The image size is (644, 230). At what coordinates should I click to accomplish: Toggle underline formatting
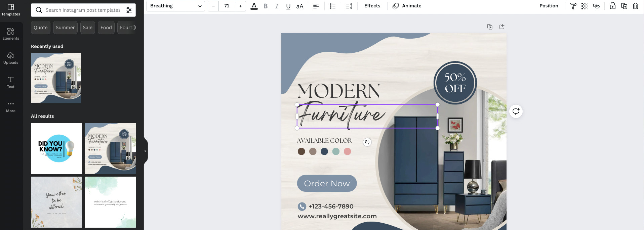pyautogui.click(x=288, y=6)
